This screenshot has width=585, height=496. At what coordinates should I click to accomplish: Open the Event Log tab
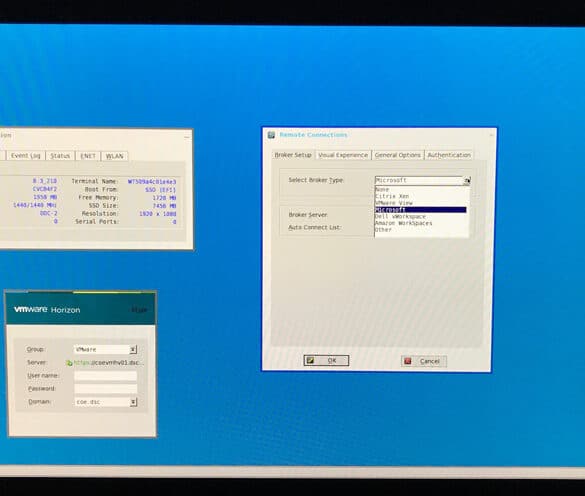point(25,156)
